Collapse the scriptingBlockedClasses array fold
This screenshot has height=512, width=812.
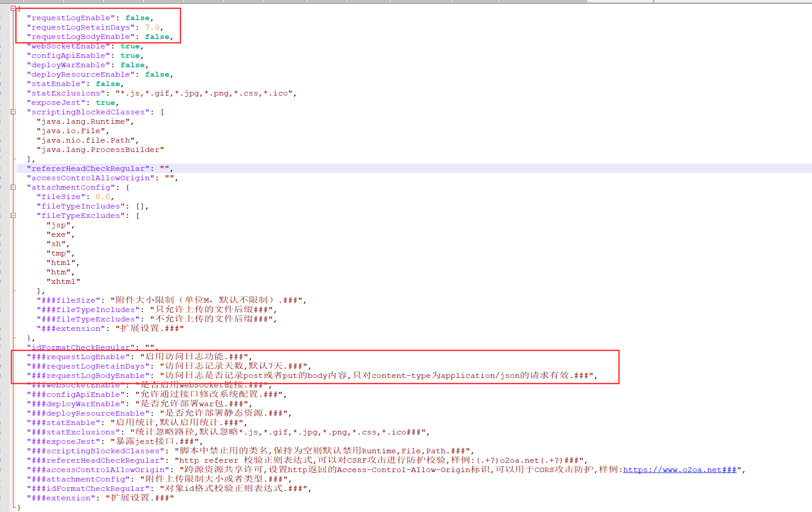pos(13,112)
